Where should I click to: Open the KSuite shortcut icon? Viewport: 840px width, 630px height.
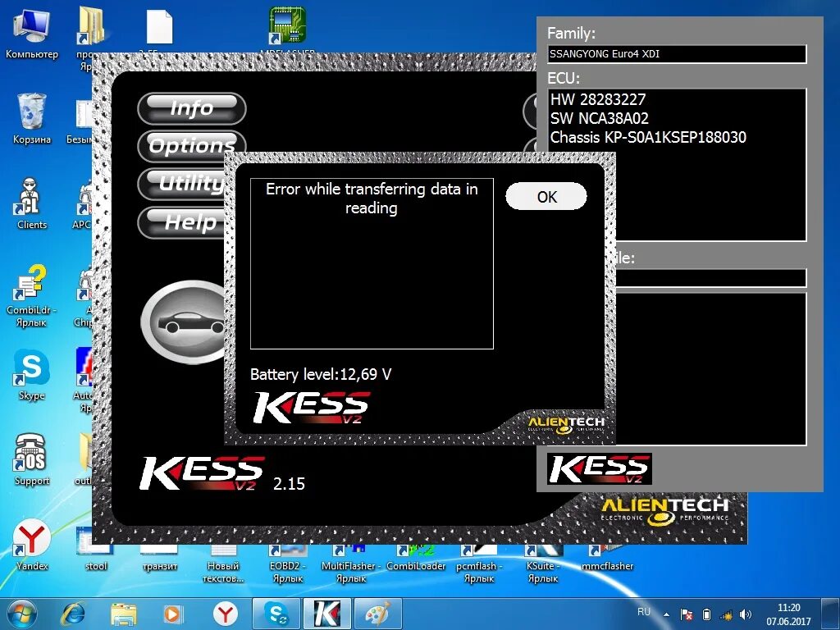point(543,564)
